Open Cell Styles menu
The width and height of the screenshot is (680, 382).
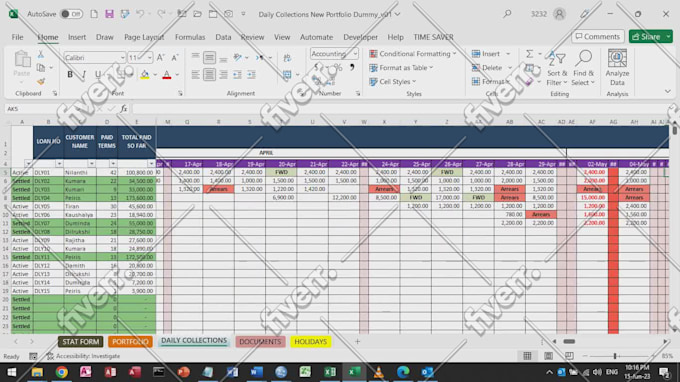coord(392,82)
